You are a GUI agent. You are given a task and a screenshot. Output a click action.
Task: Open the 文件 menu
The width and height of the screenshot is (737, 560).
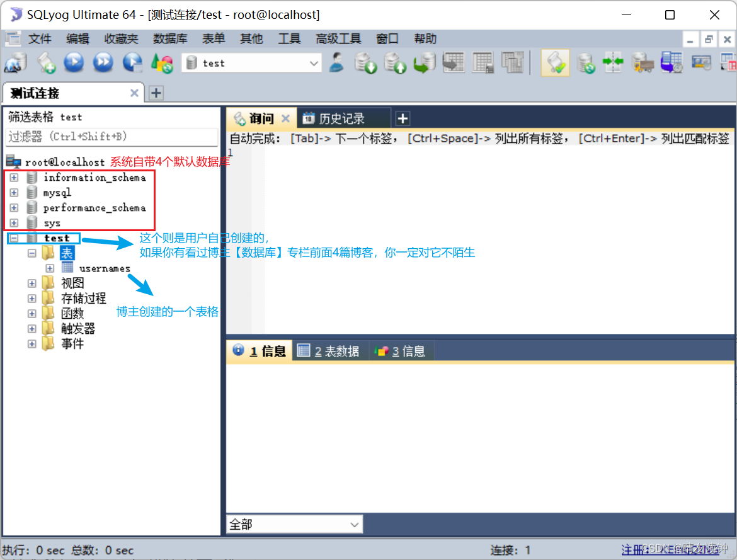click(40, 38)
